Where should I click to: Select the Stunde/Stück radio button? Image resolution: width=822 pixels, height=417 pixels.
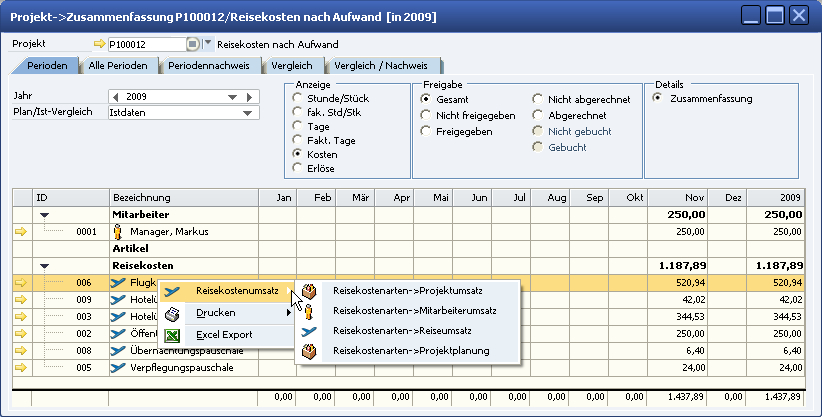click(x=297, y=99)
